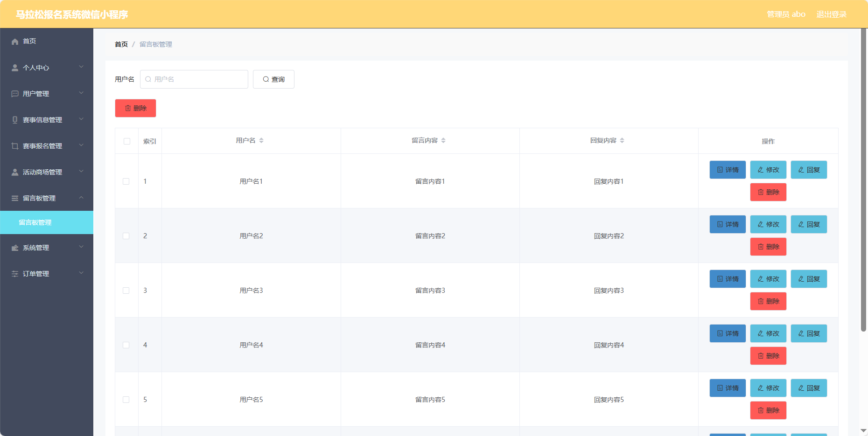
Task: Click 修改 for 用户名5
Action: click(x=768, y=388)
